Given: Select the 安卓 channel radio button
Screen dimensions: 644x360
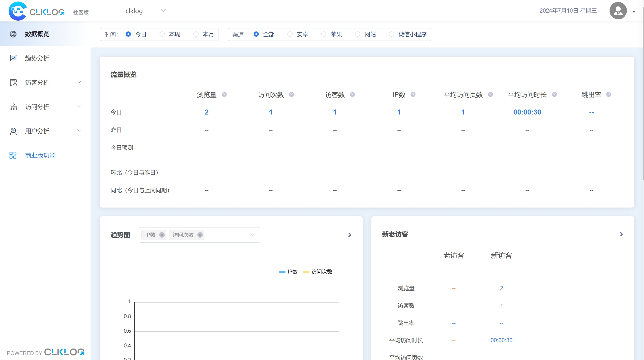Looking at the screenshot, I should pyautogui.click(x=290, y=34).
